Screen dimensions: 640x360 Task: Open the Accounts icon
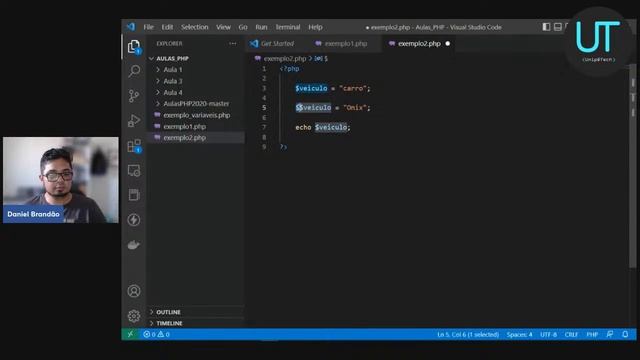click(134, 291)
